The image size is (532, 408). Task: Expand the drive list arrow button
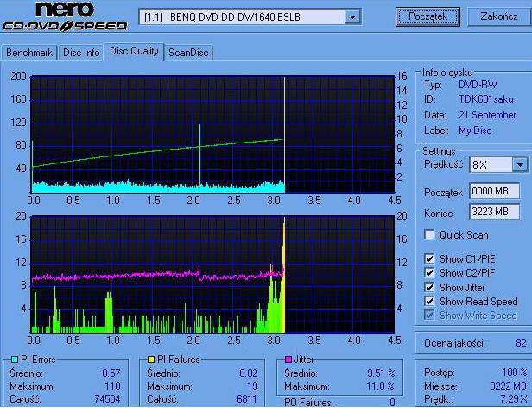352,16
